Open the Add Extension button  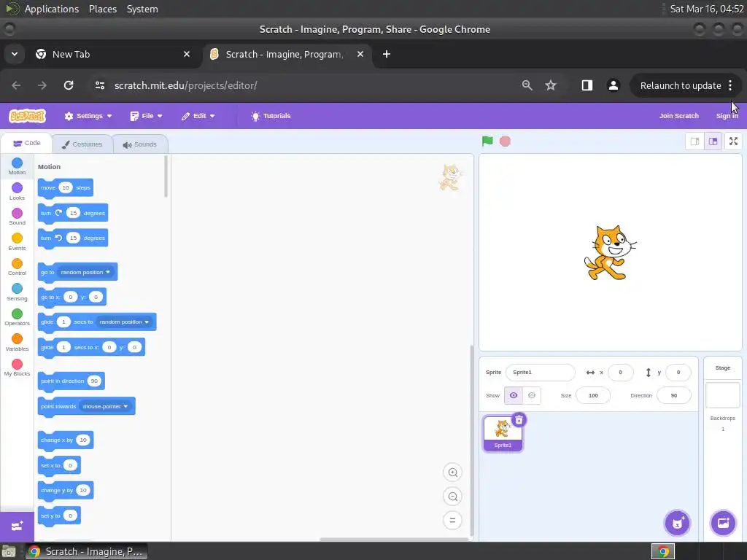coord(18,526)
